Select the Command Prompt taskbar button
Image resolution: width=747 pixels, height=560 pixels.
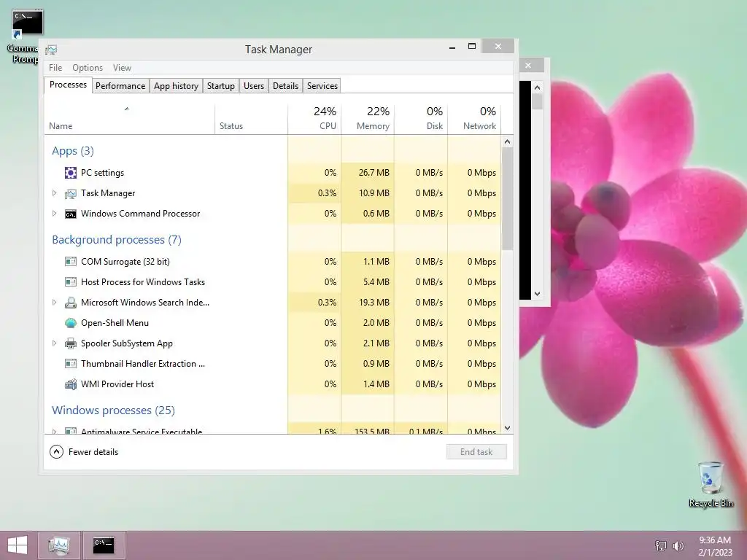104,545
